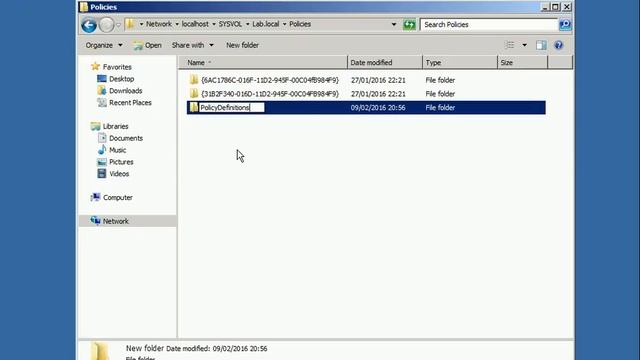The width and height of the screenshot is (640, 360).
Task: Change the view with the view icon
Action: tap(510, 45)
